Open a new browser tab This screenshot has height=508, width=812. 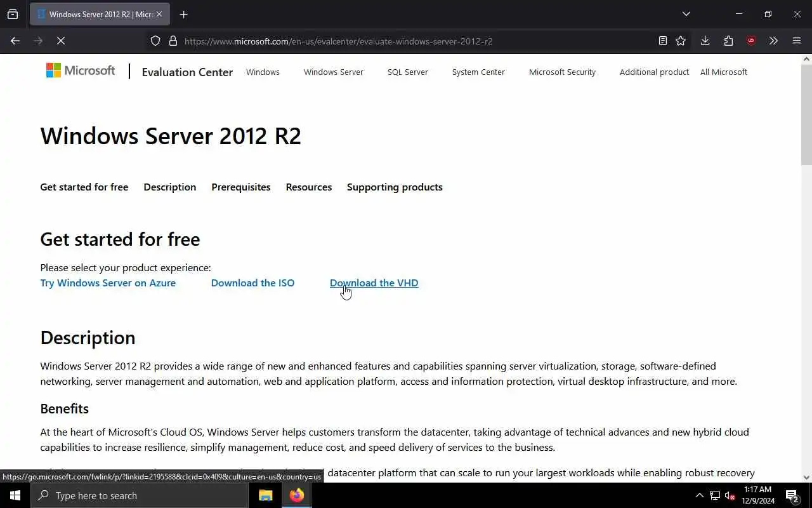coord(183,14)
